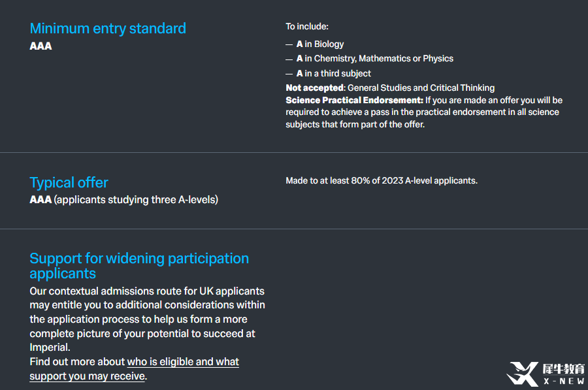Click 'A in Chemistry, Mathematics or Physics' item
The height and width of the screenshot is (390, 588).
[374, 59]
